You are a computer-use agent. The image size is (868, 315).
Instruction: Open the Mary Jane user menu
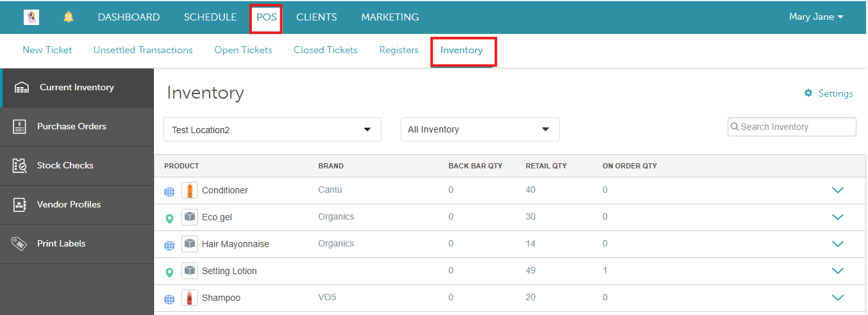pos(816,17)
